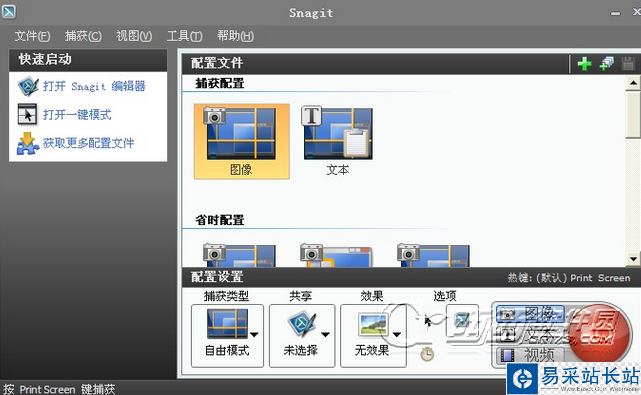Screen dimensions: 641x395
Task: Click the 快速启动 panel header
Action: (x=88, y=60)
